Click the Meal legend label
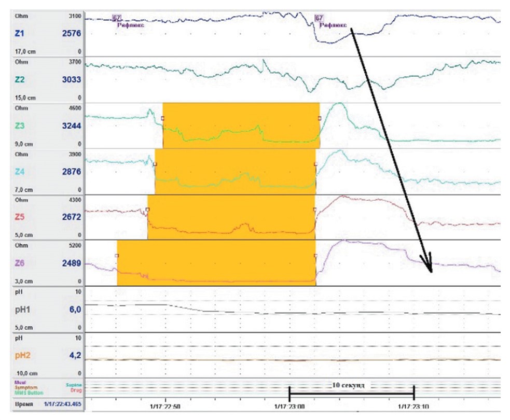510x420 pixels. (20, 383)
